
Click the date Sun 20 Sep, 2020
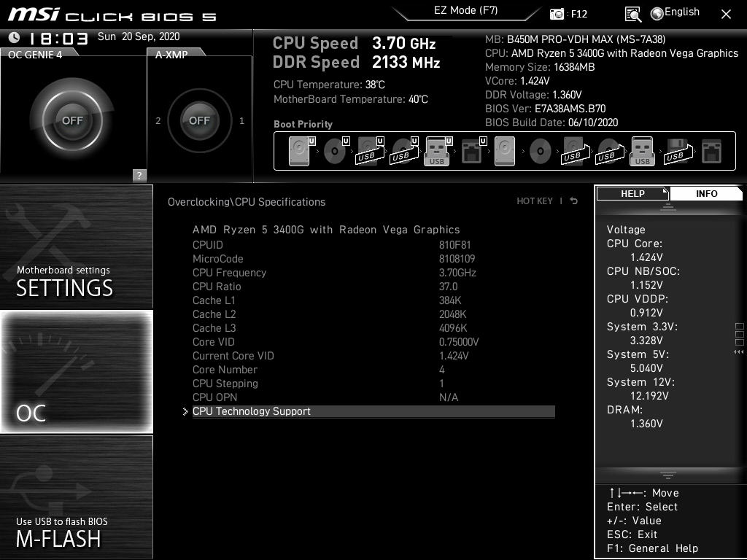pyautogui.click(x=139, y=36)
